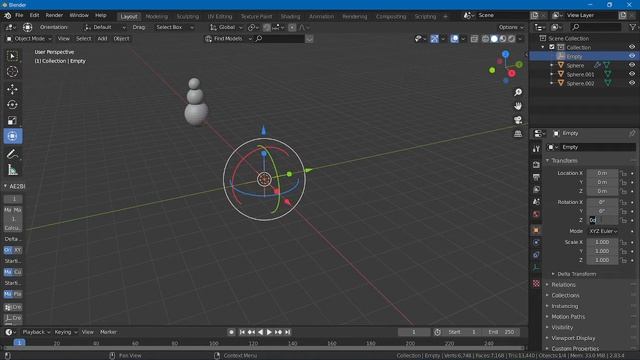Toggle auto keying record button

[x=231, y=332]
